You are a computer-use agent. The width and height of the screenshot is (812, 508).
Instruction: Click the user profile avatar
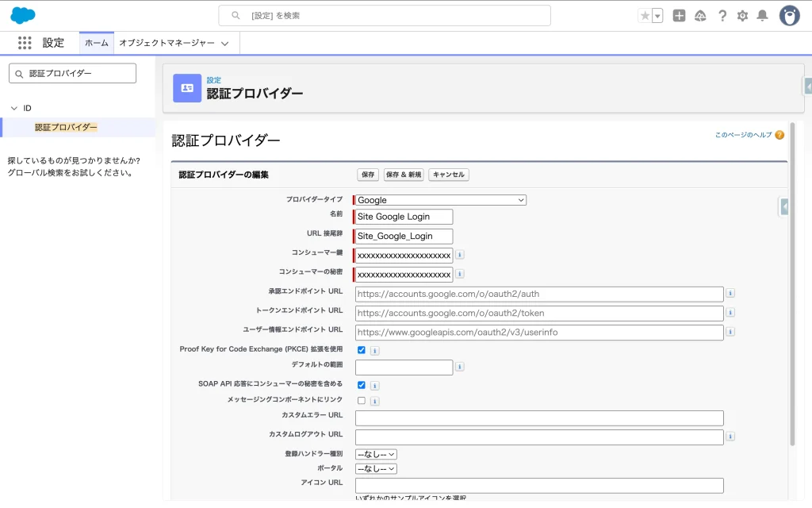pyautogui.click(x=789, y=16)
